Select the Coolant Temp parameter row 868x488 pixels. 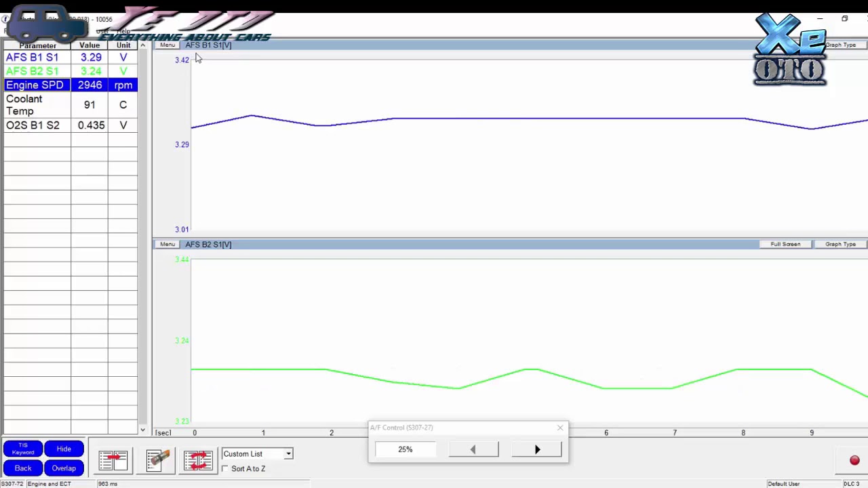point(71,105)
